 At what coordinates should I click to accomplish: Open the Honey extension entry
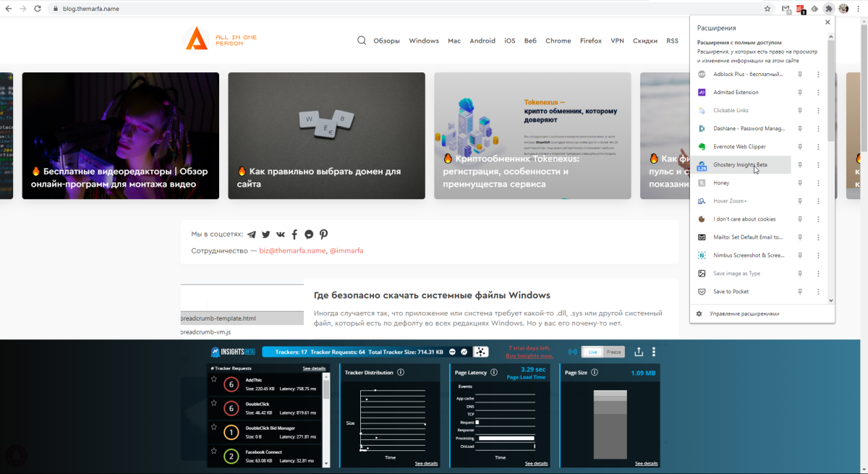[741, 183]
